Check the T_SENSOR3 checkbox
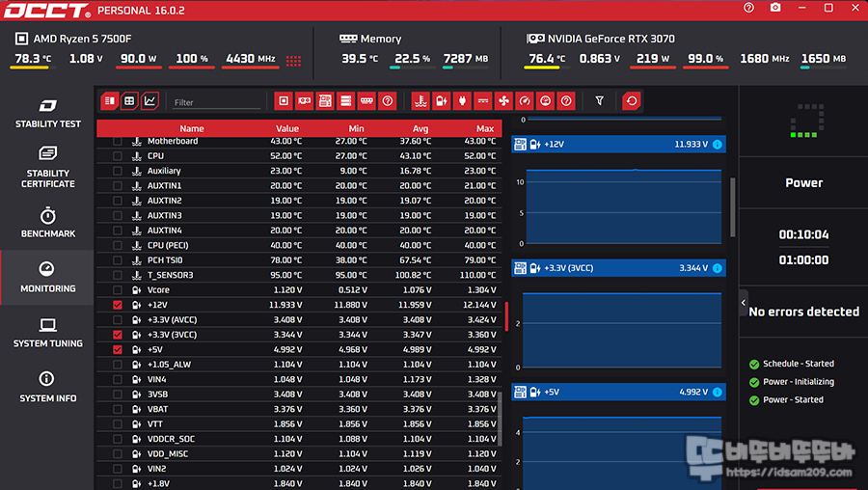 pos(118,275)
